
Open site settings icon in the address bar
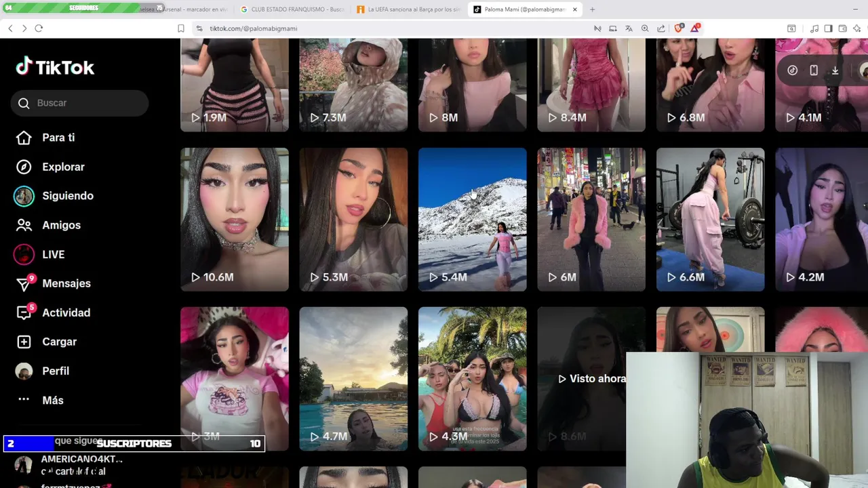click(199, 28)
